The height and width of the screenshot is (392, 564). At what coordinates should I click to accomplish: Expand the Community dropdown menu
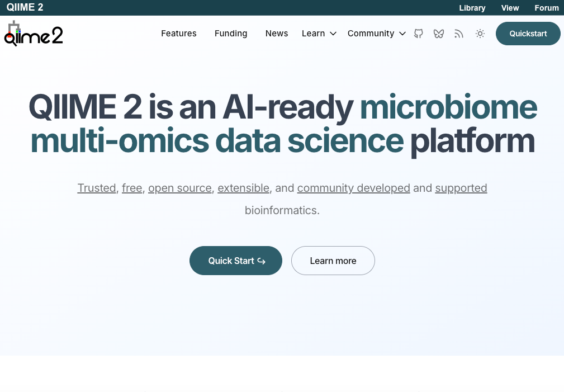(x=376, y=34)
